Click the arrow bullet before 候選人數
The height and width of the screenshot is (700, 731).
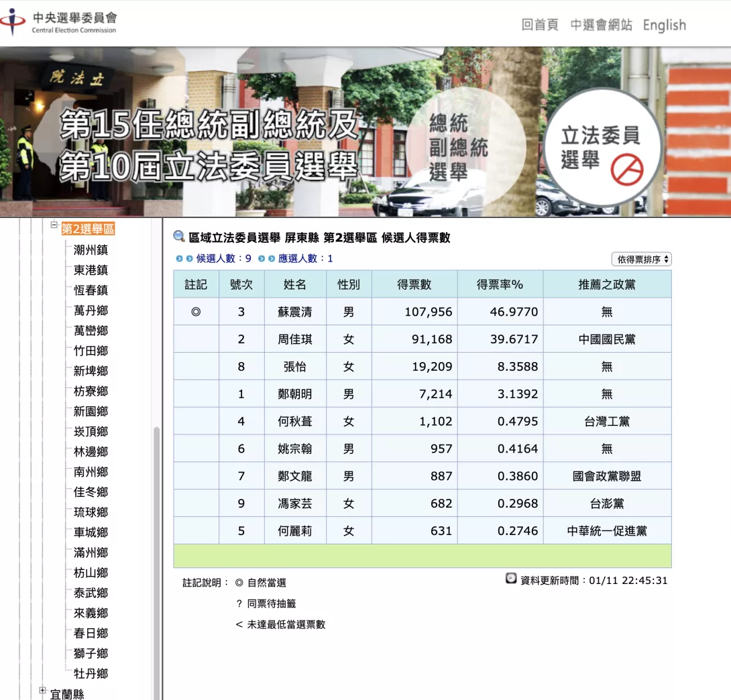pos(184,259)
